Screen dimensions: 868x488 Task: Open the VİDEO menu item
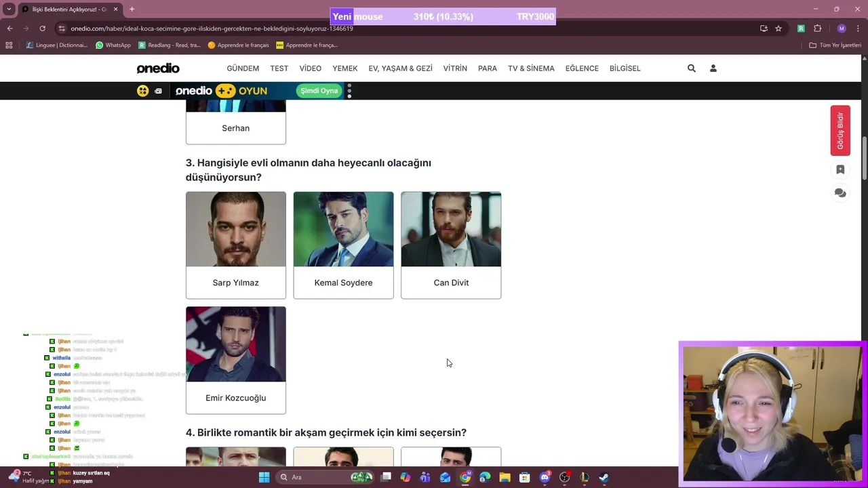pos(311,68)
